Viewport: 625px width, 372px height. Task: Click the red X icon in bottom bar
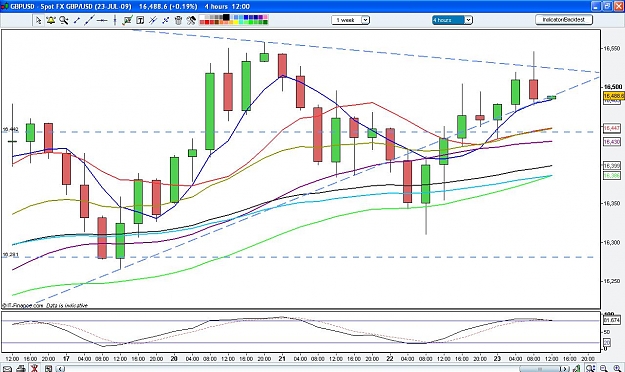click(x=35, y=368)
